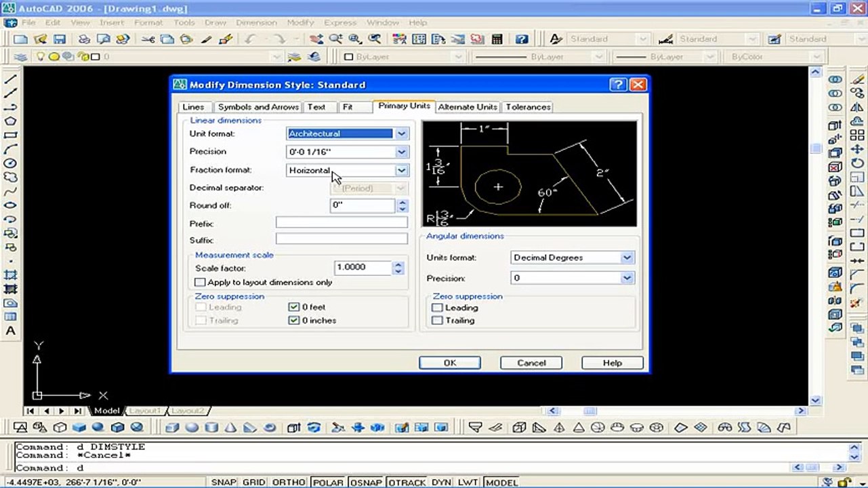The height and width of the screenshot is (488, 868).
Task: Click the horizontal scrollbar thumb below drawing
Action: 590,411
